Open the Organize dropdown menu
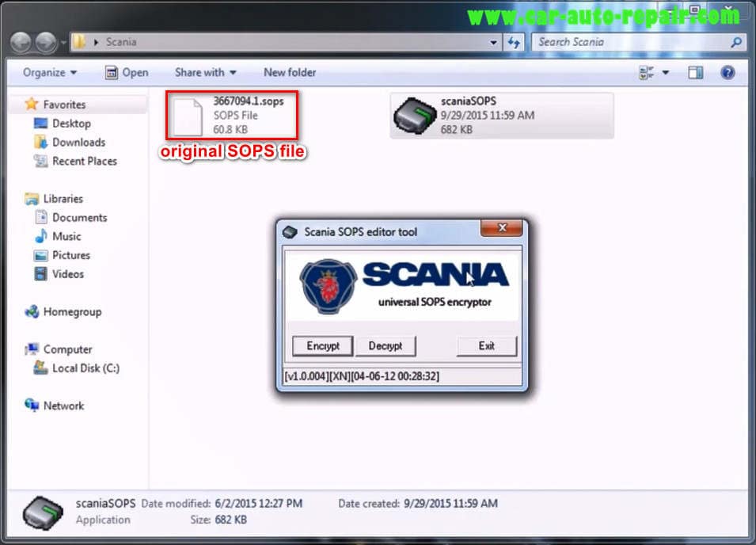756x545 pixels. 47,72
